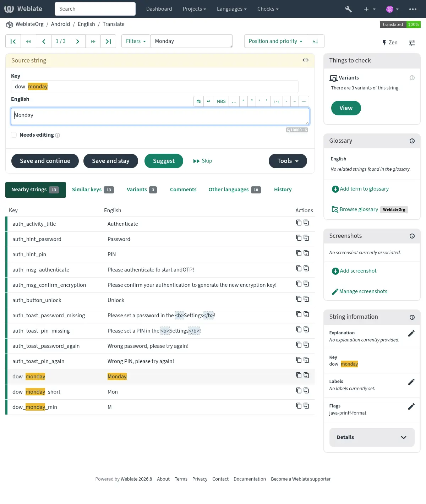
Task: Toggle sort direction icon
Action: pyautogui.click(x=315, y=42)
